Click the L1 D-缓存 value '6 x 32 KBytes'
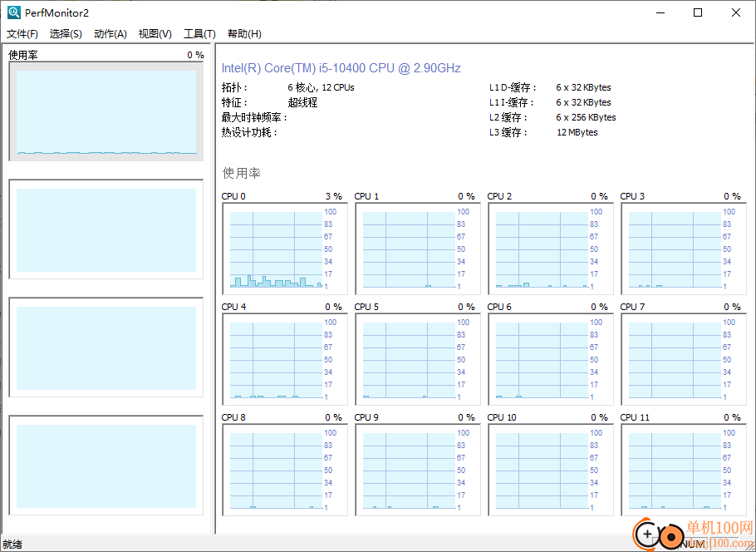 583,87
